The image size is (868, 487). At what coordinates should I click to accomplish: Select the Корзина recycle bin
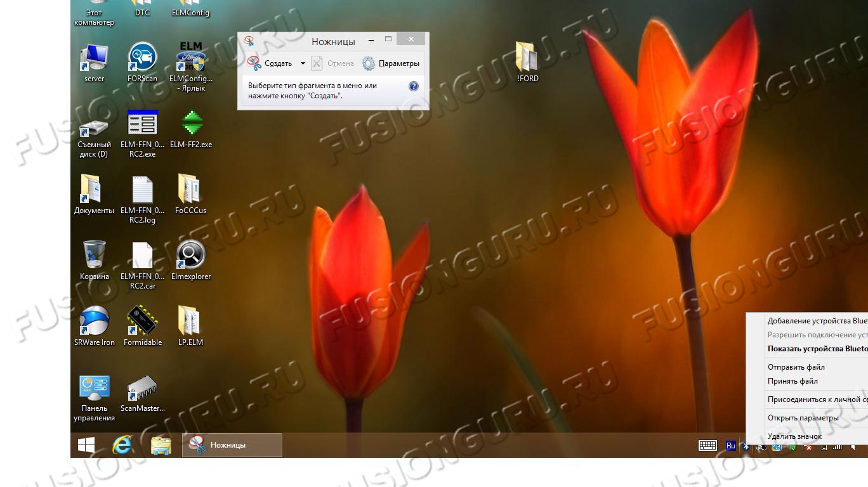94,260
